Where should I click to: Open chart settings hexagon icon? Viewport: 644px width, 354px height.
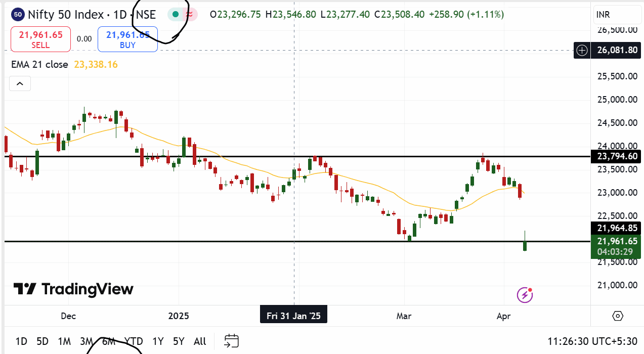(x=617, y=316)
